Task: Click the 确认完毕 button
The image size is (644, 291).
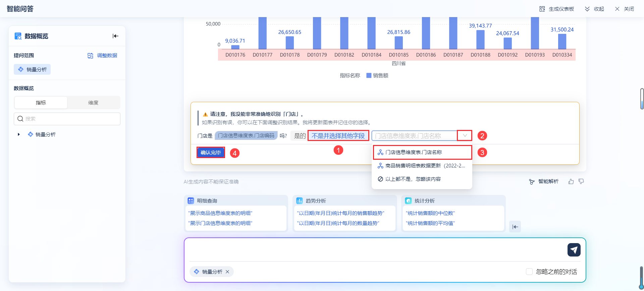Action: point(211,153)
